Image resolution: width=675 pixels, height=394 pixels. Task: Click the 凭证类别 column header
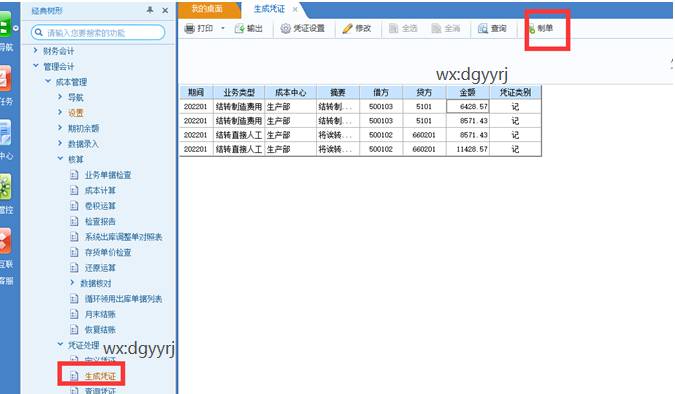515,92
